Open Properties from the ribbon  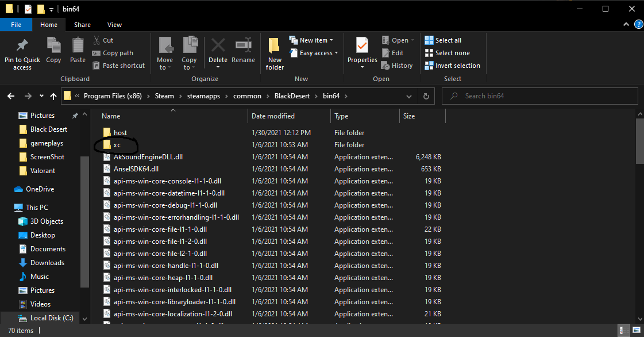[x=362, y=46]
